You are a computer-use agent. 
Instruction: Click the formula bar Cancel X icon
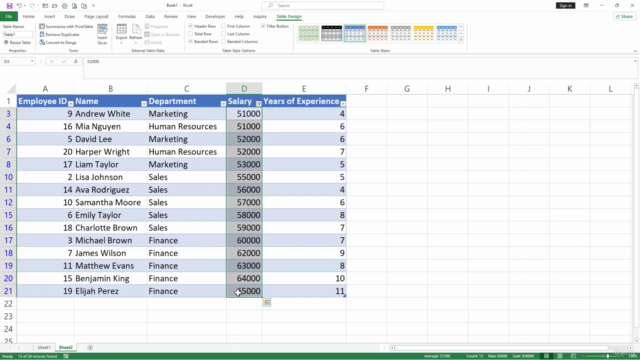[x=51, y=62]
